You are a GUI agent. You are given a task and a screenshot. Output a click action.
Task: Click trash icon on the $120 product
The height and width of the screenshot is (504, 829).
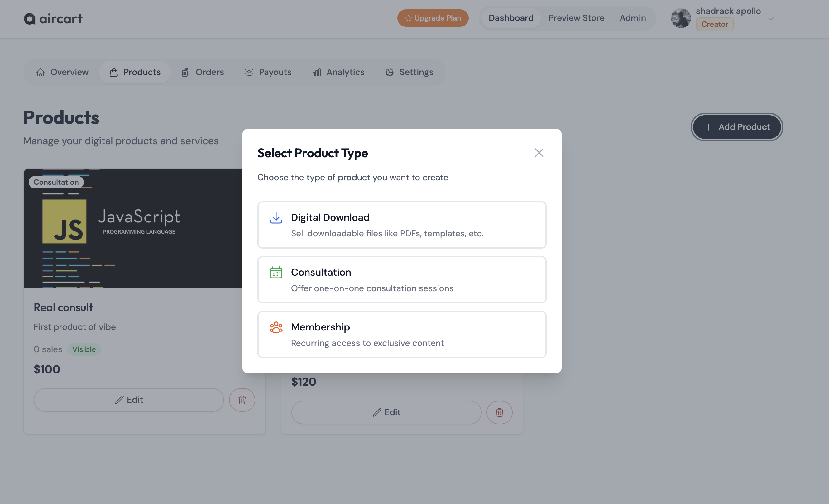(499, 412)
